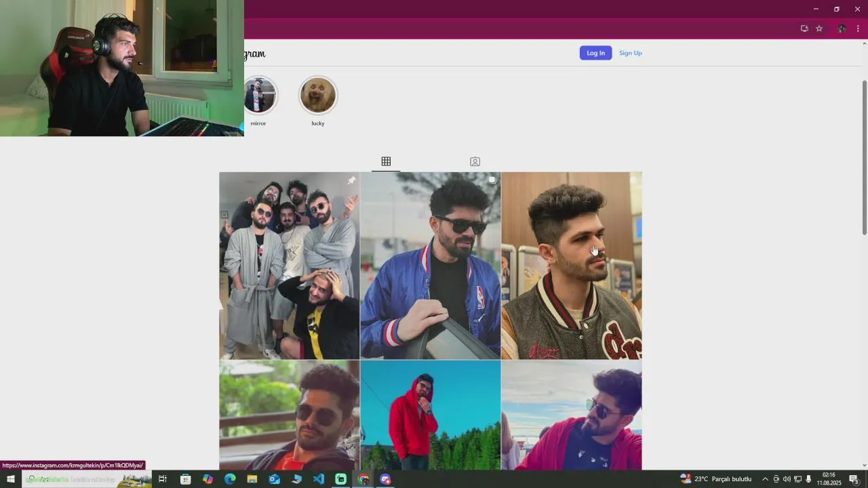The width and height of the screenshot is (868, 488).
Task: Open Copilot from the taskbar
Action: [208, 479]
